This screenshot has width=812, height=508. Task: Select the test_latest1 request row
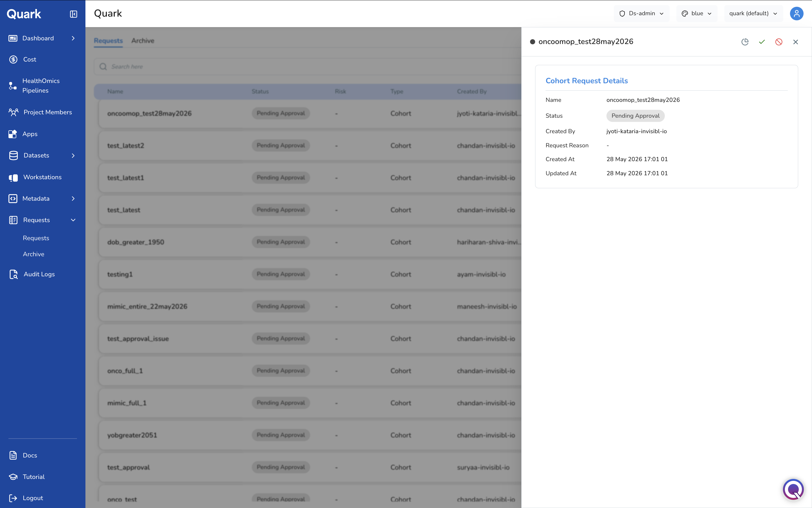[x=310, y=178]
